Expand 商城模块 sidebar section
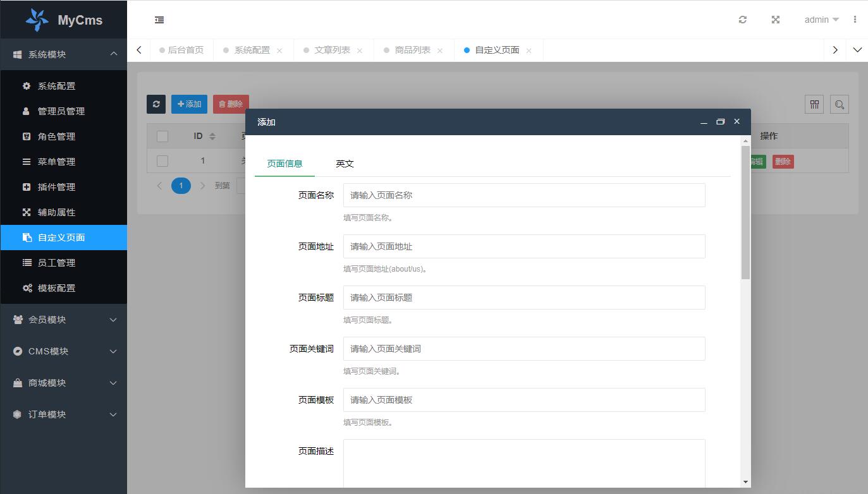The height and width of the screenshot is (494, 868). [x=63, y=383]
